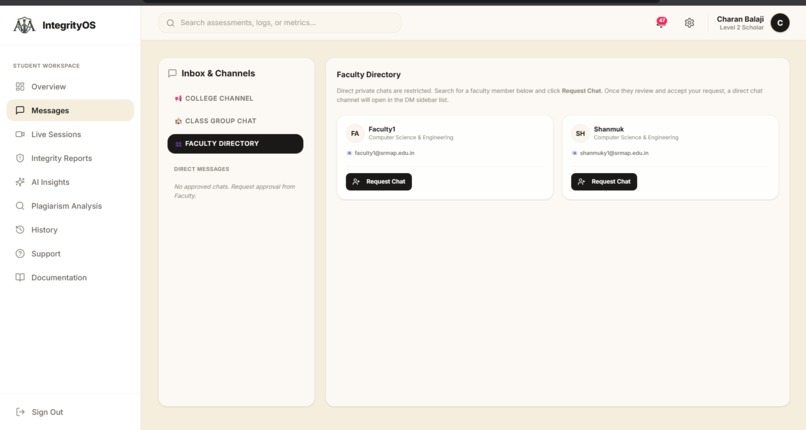Viewport: 806px width, 430px height.
Task: Focus the search assessments, logs, or metrics field
Action: (280, 23)
